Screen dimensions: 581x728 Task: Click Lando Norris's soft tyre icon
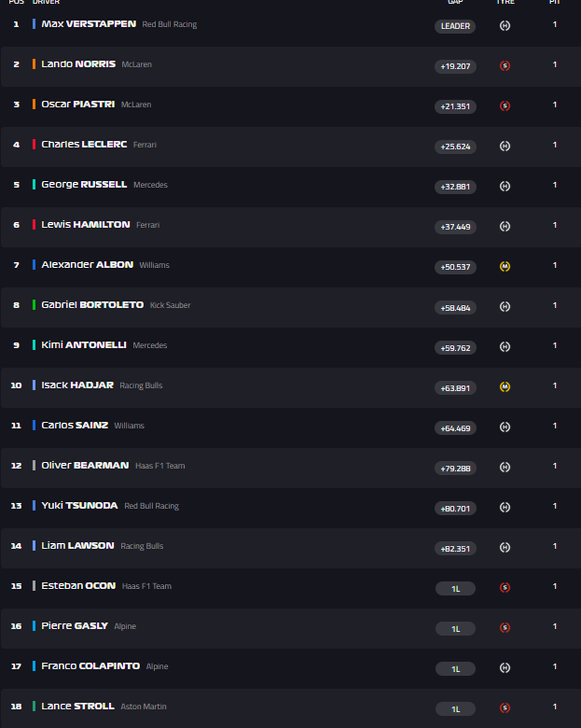click(505, 66)
